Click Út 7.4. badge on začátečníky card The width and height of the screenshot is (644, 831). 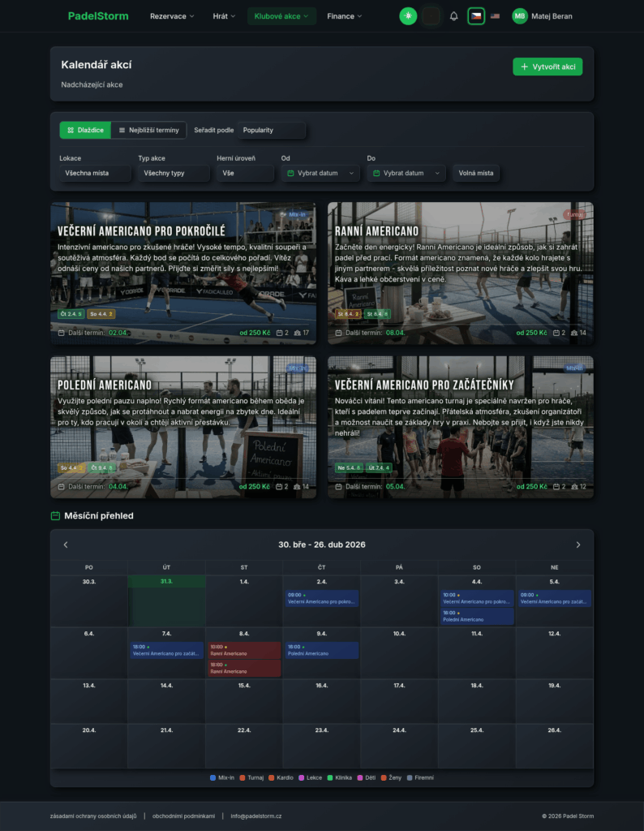point(379,468)
